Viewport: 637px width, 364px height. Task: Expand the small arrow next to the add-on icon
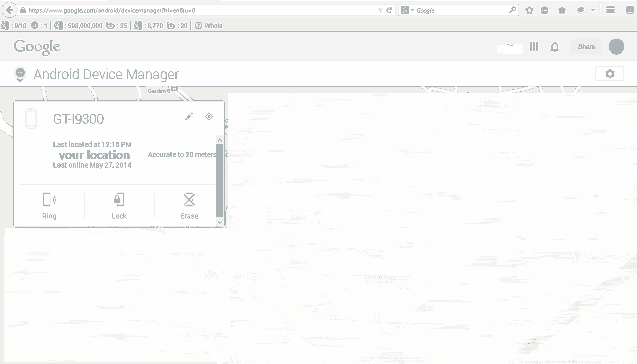pyautogui.click(x=593, y=10)
